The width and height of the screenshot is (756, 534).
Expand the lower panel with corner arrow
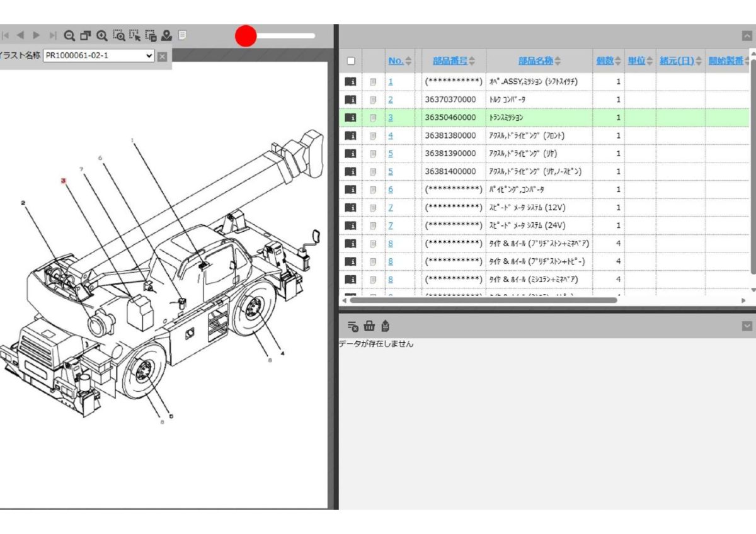[x=747, y=326]
